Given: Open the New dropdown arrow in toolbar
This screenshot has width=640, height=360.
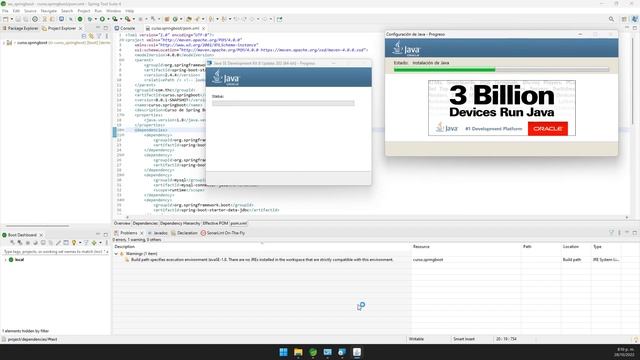Looking at the screenshot, I should [x=11, y=19].
